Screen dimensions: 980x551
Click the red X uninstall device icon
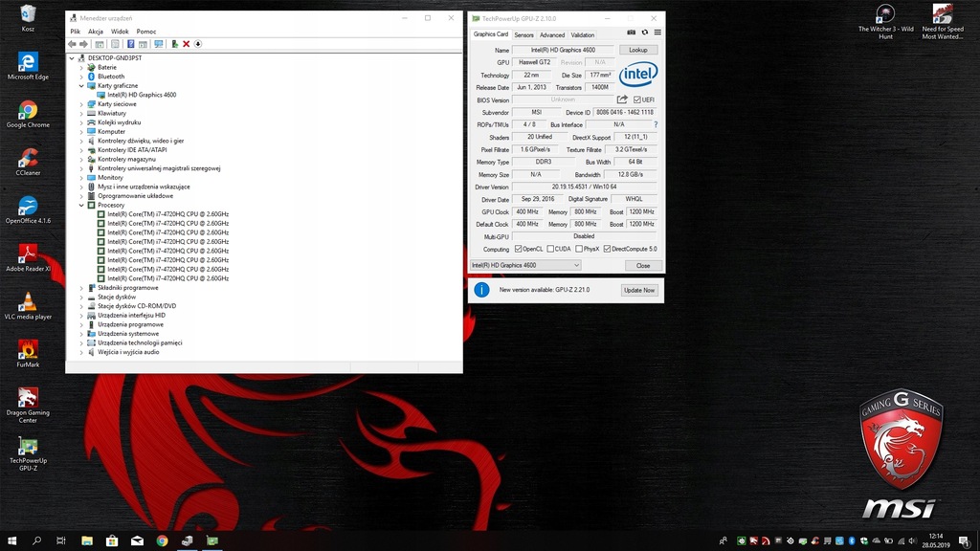coord(187,44)
